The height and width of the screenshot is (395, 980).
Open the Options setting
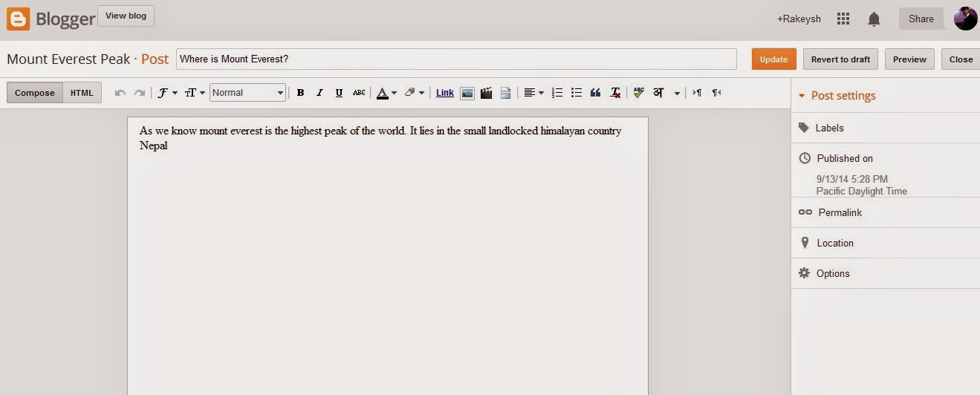point(886,273)
